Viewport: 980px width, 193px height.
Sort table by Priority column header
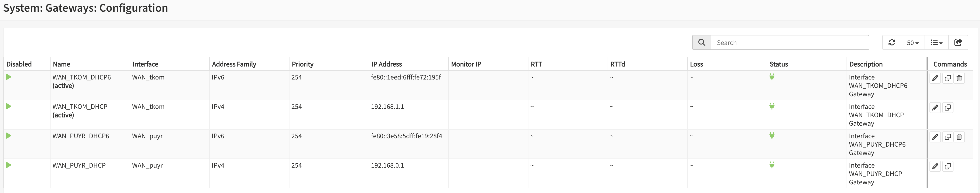tap(303, 64)
